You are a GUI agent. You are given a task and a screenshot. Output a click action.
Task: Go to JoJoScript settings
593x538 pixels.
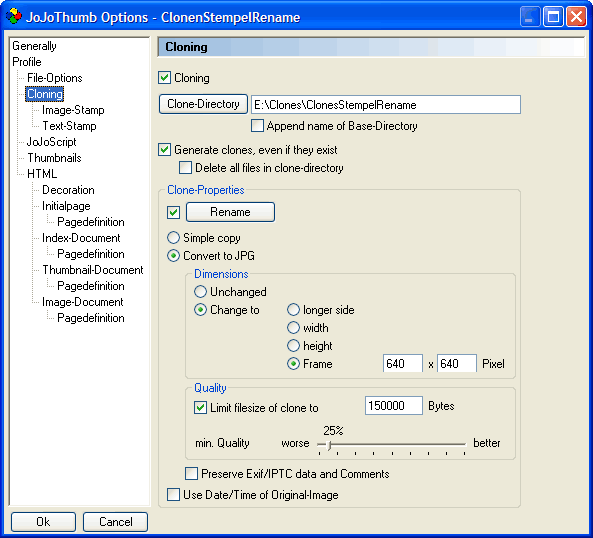pos(51,142)
